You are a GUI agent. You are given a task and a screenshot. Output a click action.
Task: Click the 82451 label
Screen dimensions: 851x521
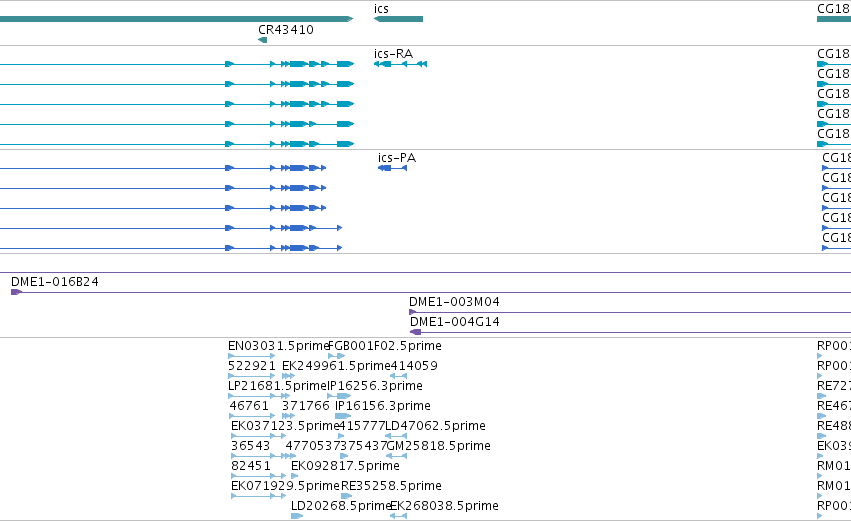click(x=251, y=466)
